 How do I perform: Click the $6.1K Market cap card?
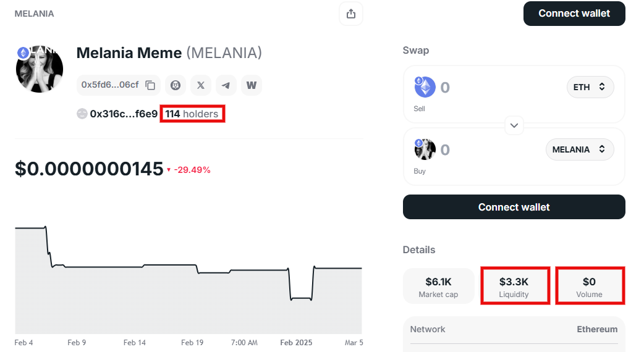point(438,287)
